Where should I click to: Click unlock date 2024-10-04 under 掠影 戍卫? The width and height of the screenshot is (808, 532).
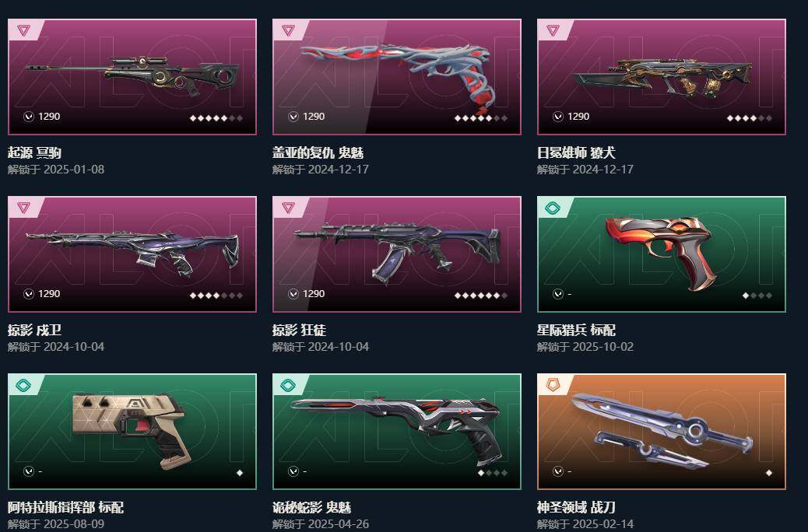(x=74, y=347)
